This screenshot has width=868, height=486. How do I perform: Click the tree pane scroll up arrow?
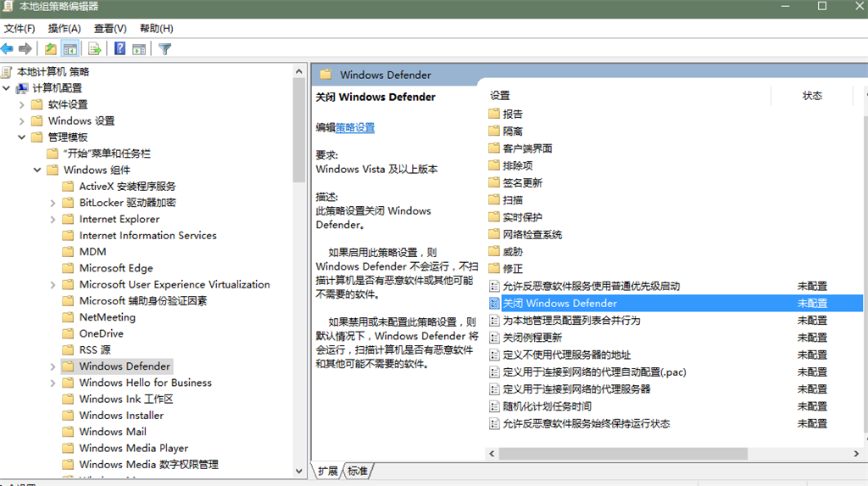click(x=299, y=71)
